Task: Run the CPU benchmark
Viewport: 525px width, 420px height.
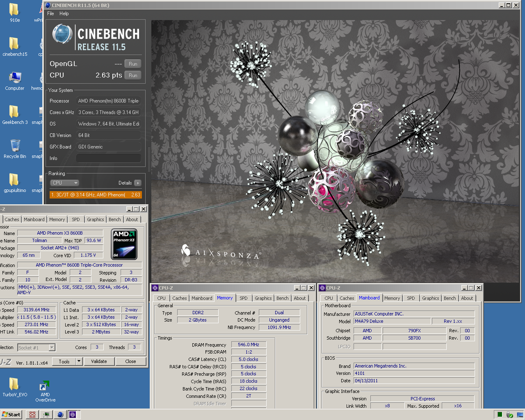Action: [133, 75]
